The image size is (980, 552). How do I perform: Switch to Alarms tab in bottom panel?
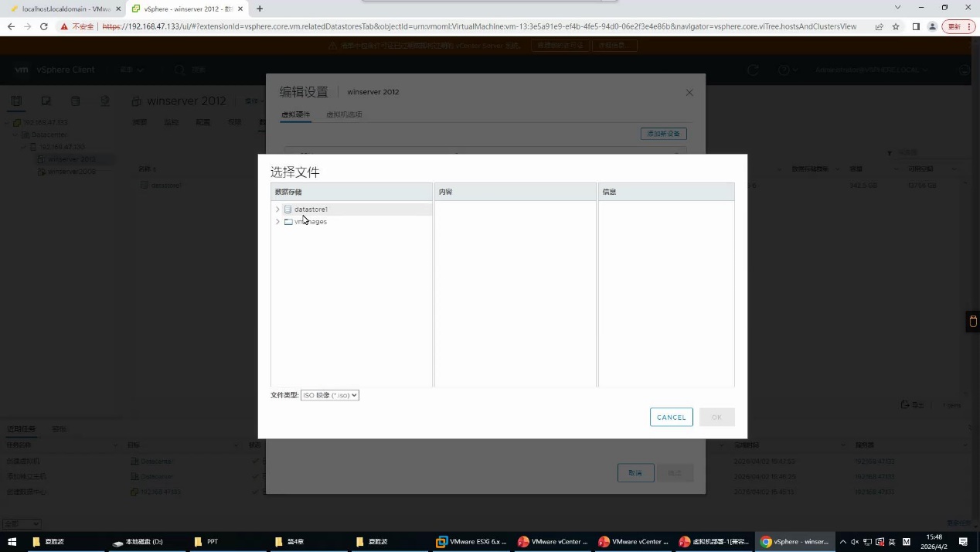[59, 429]
